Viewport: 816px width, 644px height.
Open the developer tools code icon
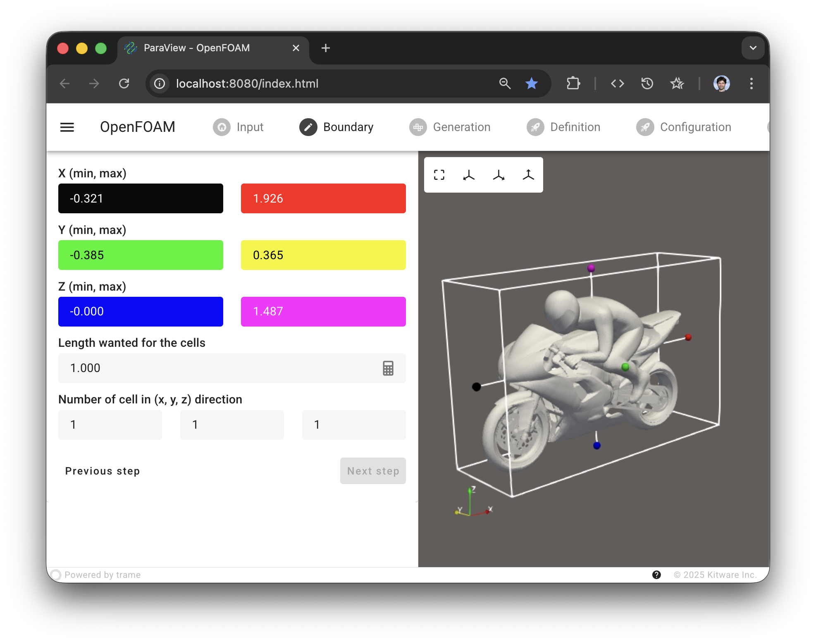click(x=617, y=83)
